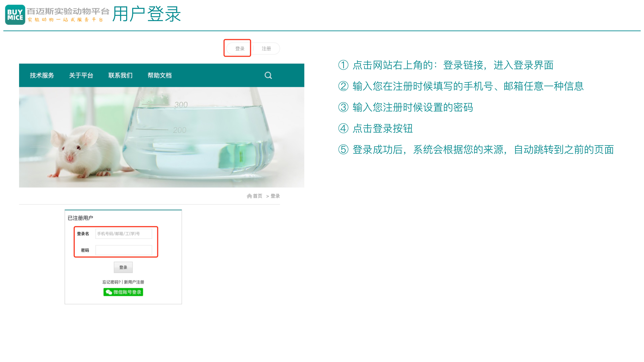
Task: Click the 登录 breadcrumb item
Action: (x=275, y=196)
